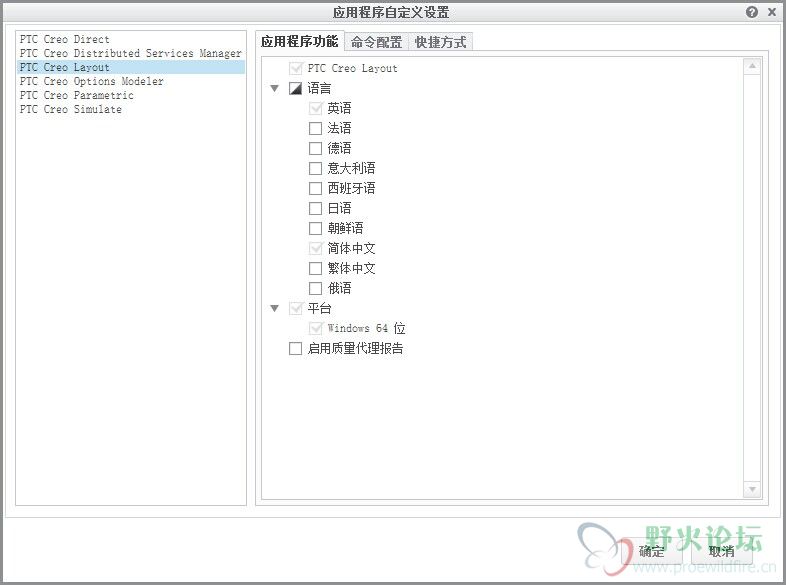
Task: Toggle the 英语 checkbox
Action: pos(315,108)
